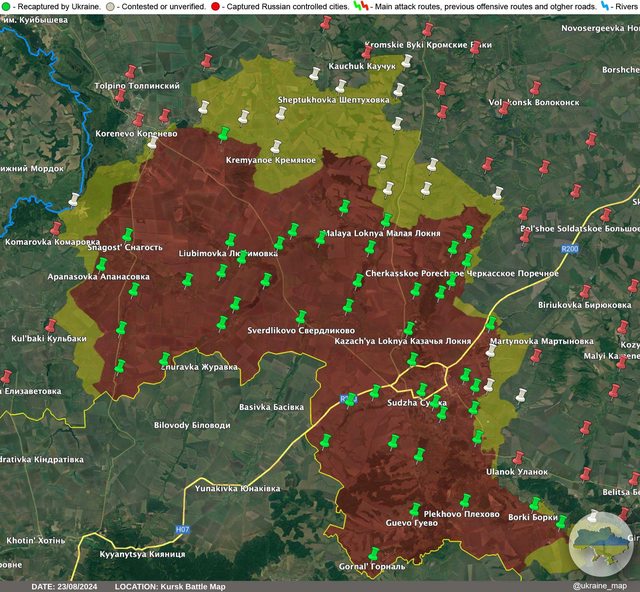The height and width of the screenshot is (592, 640).
Task: Click the green Recaptured by Ukraine legend dot
Action: (x=6, y=6)
